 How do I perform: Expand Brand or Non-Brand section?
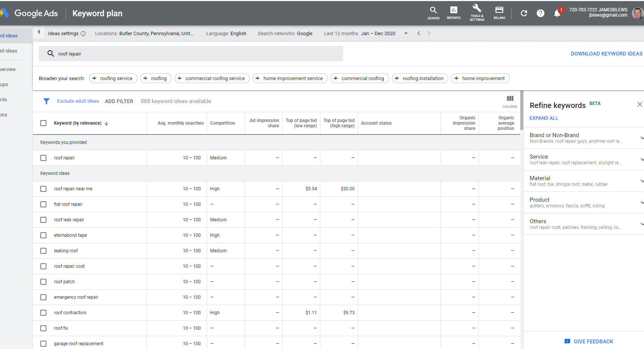point(641,138)
